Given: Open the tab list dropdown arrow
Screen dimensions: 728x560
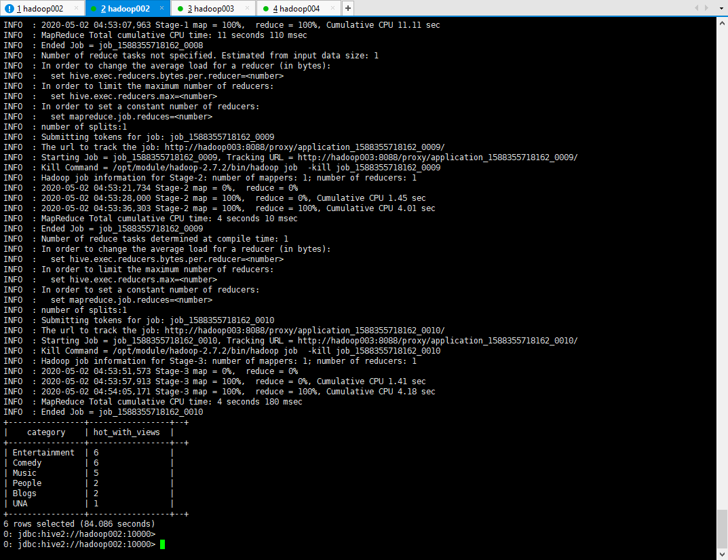Looking at the screenshot, I should pos(721,8).
